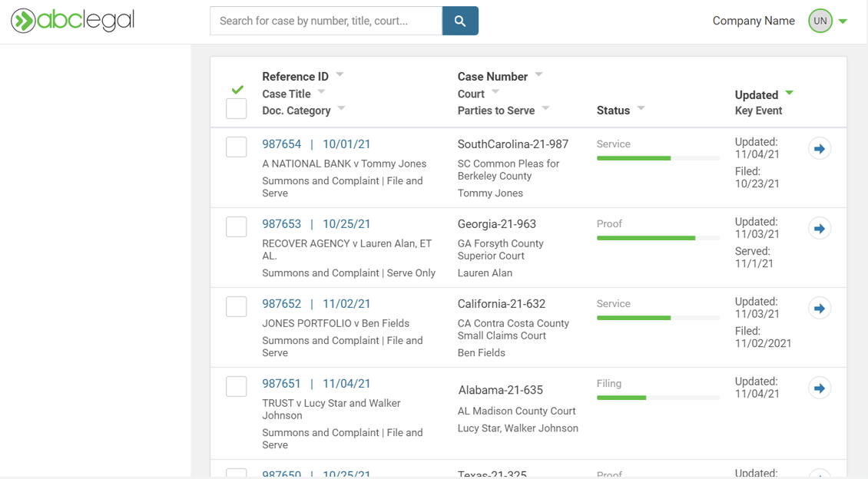Open case 987651 details arrow
This screenshot has height=479, width=868.
pos(820,388)
